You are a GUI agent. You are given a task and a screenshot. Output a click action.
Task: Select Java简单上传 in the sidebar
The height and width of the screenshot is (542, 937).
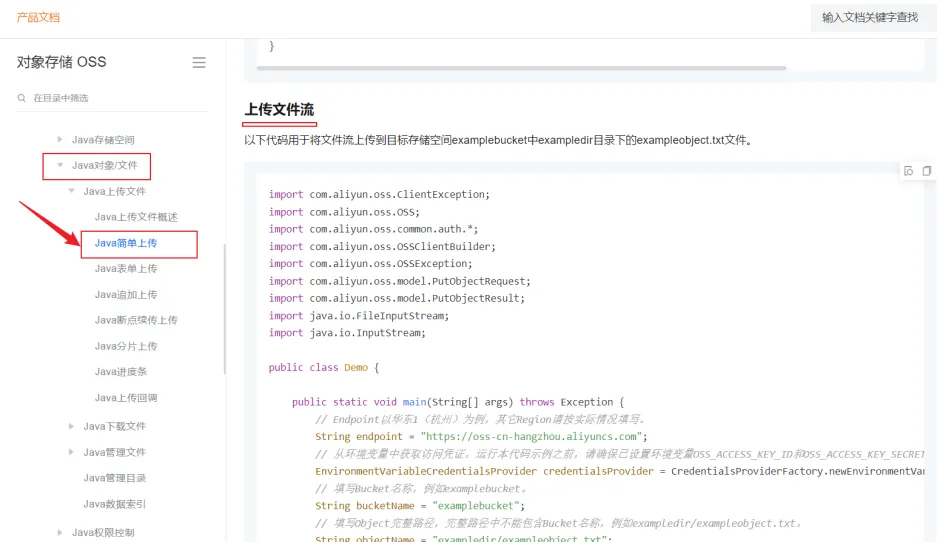(126, 243)
